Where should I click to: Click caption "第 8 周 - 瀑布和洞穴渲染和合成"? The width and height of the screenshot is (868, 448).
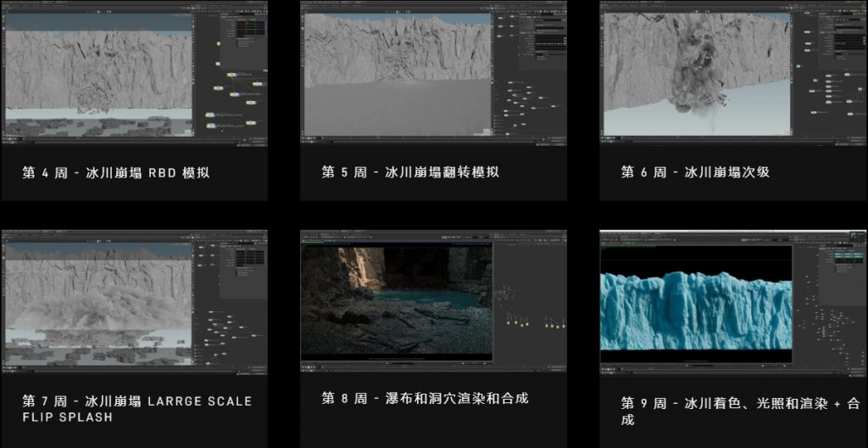point(426,398)
